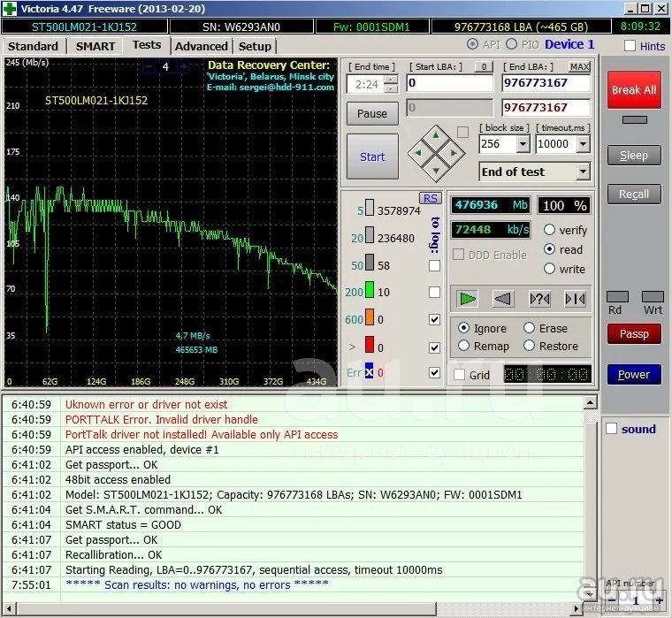Increase API number with plus button

(x=659, y=601)
